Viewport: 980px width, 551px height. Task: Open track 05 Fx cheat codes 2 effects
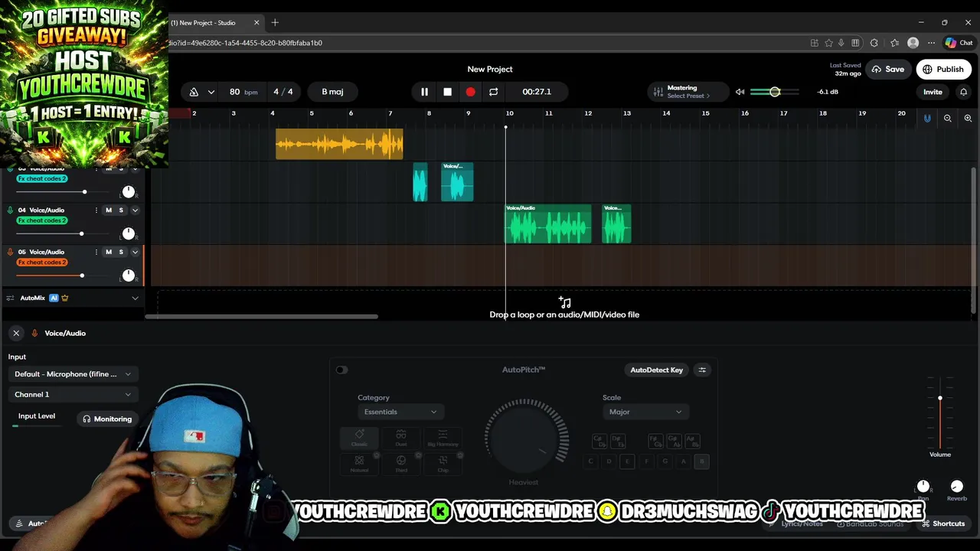pos(42,262)
